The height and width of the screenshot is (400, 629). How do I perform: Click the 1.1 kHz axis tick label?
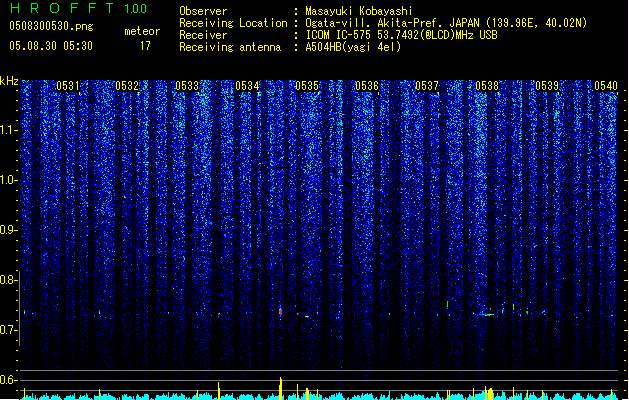[8, 130]
